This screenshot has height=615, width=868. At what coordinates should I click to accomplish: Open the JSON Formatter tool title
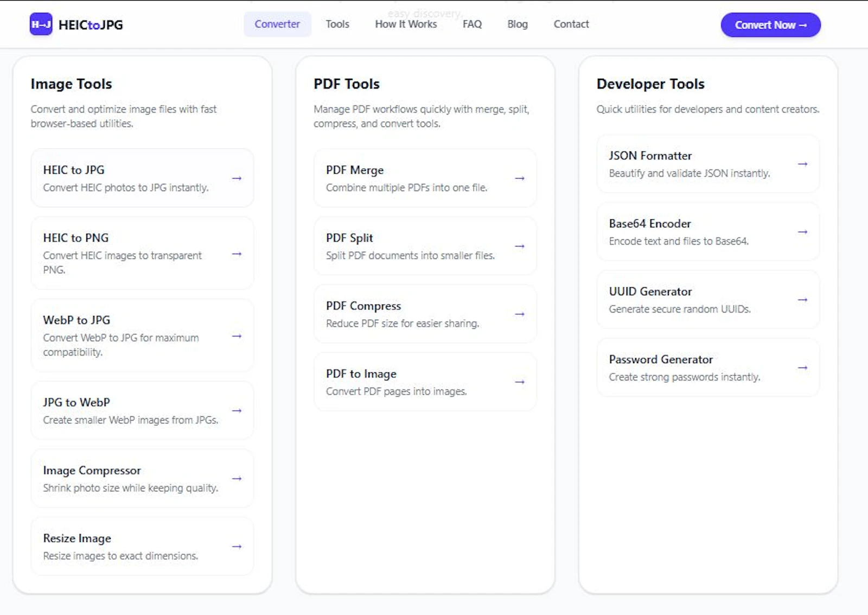point(650,156)
